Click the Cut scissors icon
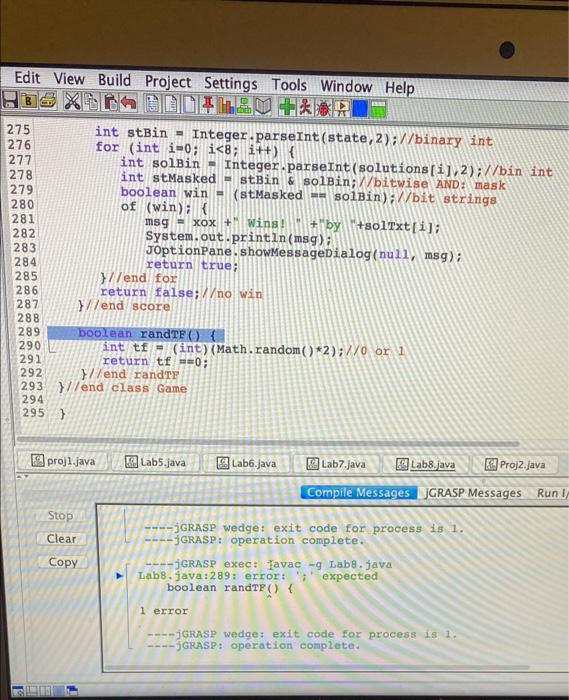 tap(72, 102)
